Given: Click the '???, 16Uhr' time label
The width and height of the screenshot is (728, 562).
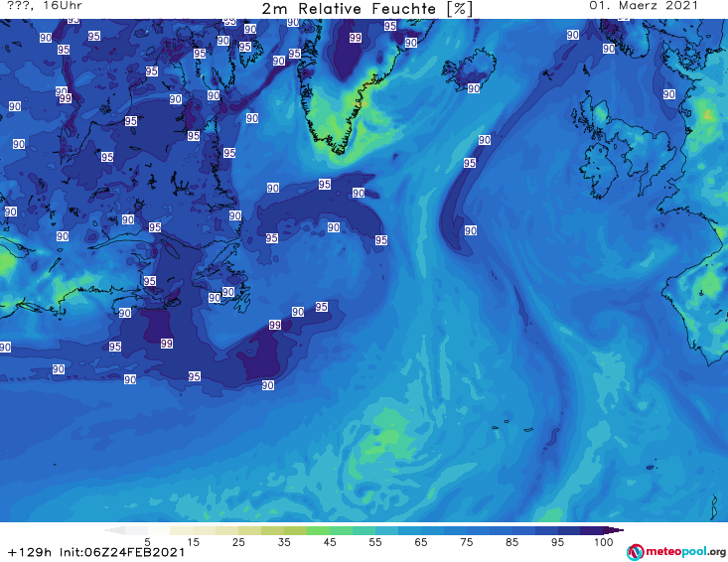Looking at the screenshot, I should coord(45,6).
